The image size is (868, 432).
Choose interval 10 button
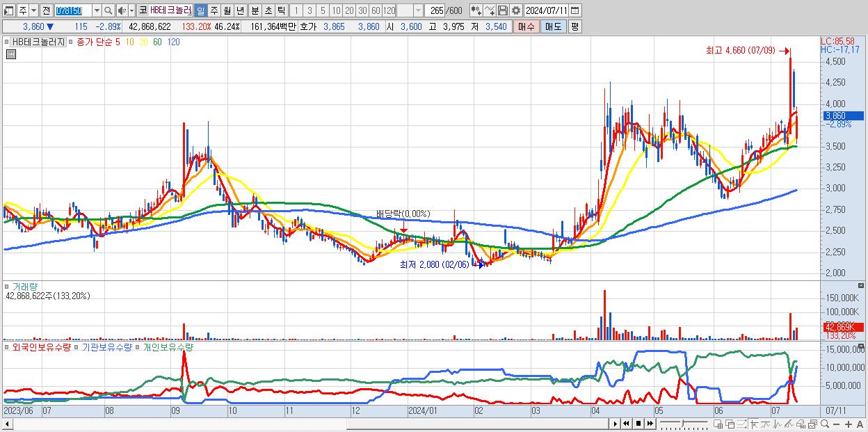click(336, 10)
